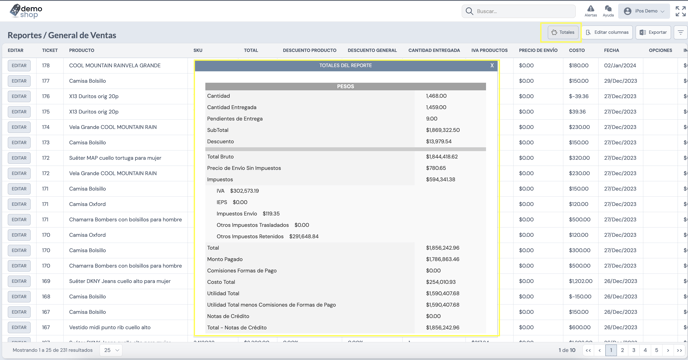This screenshot has height=360, width=688.
Task: Click Costo Total value $254,010.93
Action: 441,282
